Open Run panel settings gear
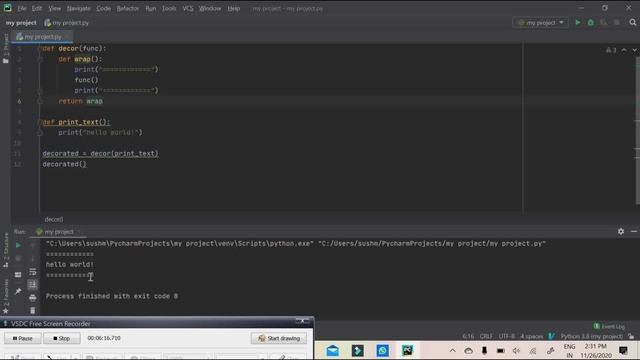 click(x=621, y=231)
